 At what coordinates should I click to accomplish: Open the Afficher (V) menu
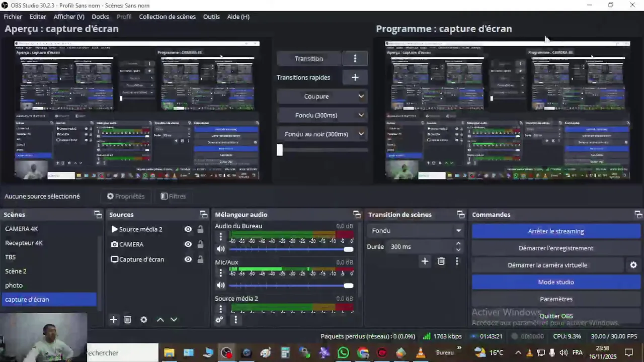(x=69, y=17)
